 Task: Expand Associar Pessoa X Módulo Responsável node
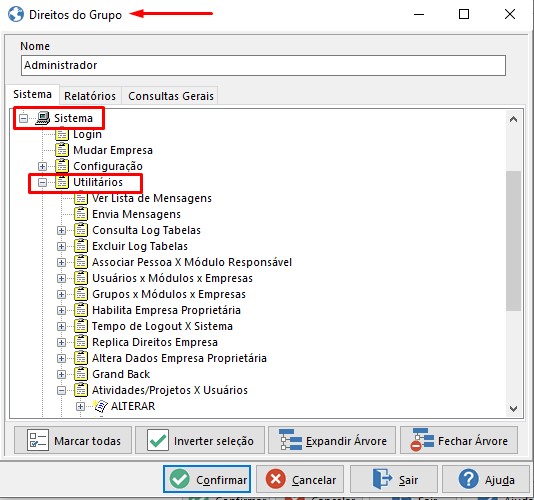point(61,262)
